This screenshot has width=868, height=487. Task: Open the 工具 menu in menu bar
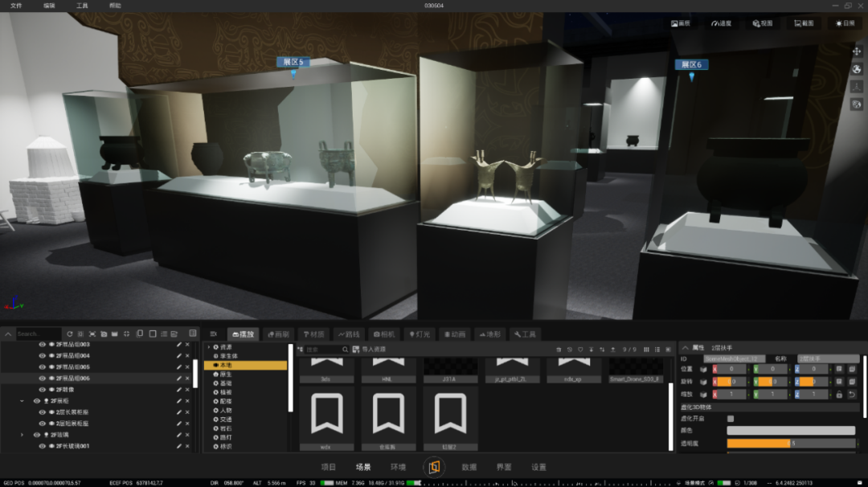(x=82, y=6)
